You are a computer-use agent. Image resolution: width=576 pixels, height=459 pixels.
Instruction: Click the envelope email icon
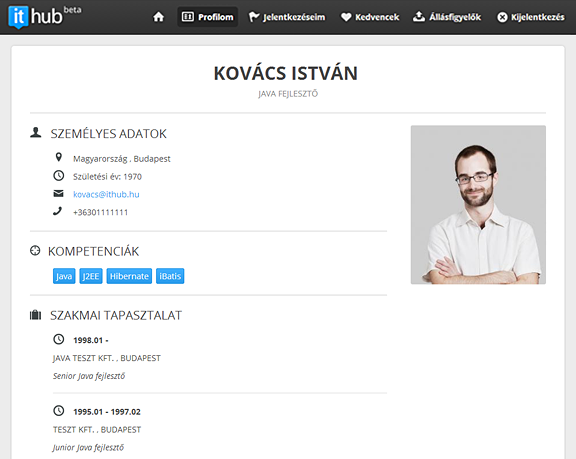58,193
